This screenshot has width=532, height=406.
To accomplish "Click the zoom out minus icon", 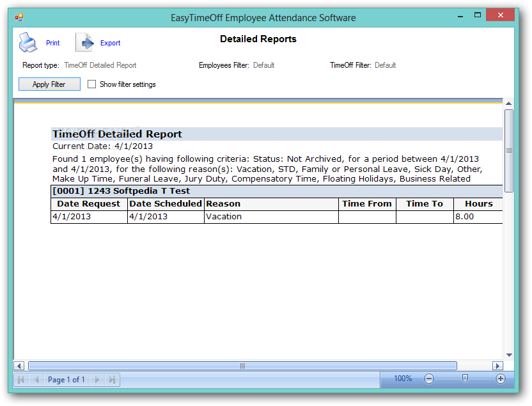I will pyautogui.click(x=429, y=379).
